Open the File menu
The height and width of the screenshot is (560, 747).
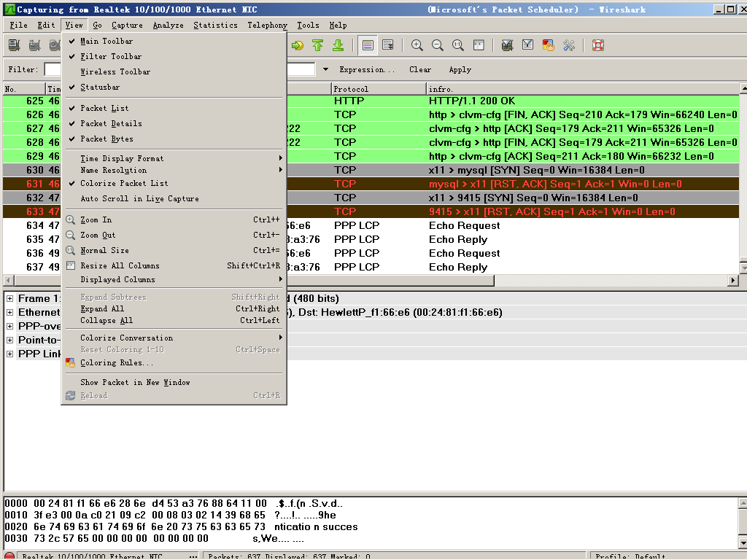[x=18, y=25]
